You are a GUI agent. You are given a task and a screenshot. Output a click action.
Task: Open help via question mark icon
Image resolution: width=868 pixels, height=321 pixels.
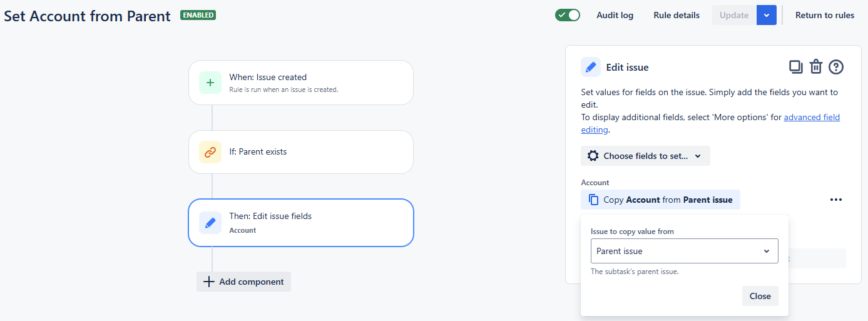tap(836, 67)
